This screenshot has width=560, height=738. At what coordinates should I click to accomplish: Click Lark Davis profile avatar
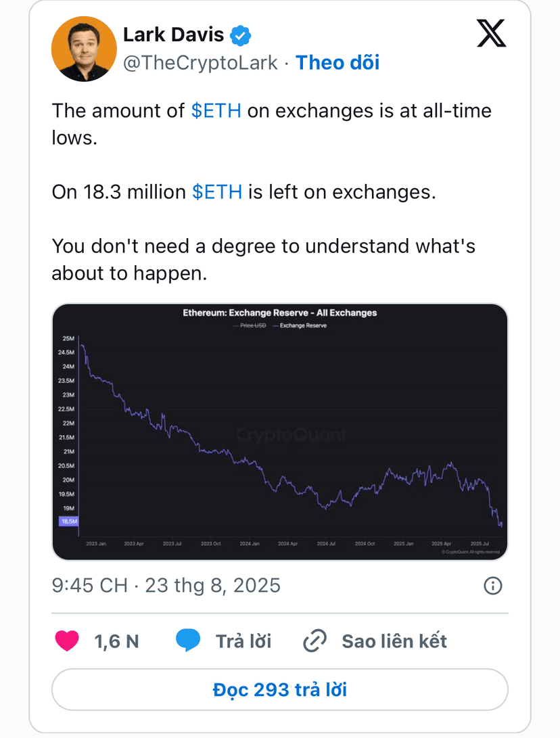tap(84, 49)
